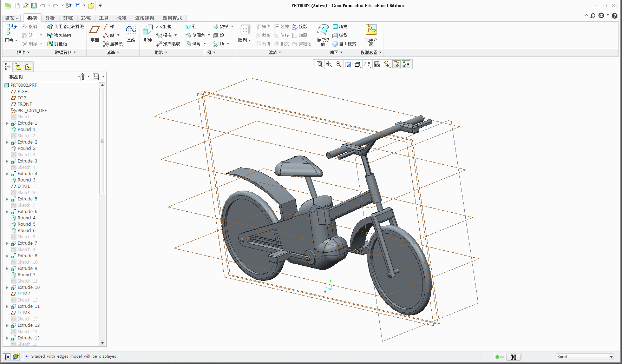This screenshot has height=364, width=622.
Task: Click the 複製幾何 (Copy Geometry) tool
Action: click(x=59, y=35)
